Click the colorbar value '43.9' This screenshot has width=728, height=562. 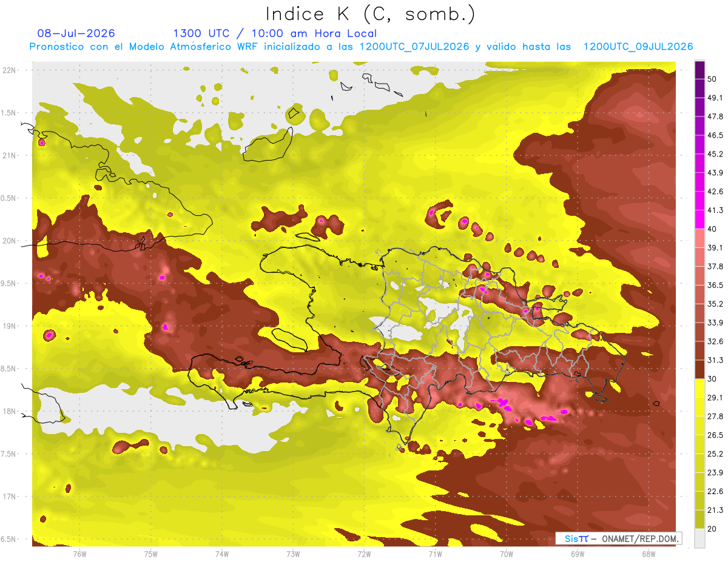(x=715, y=173)
